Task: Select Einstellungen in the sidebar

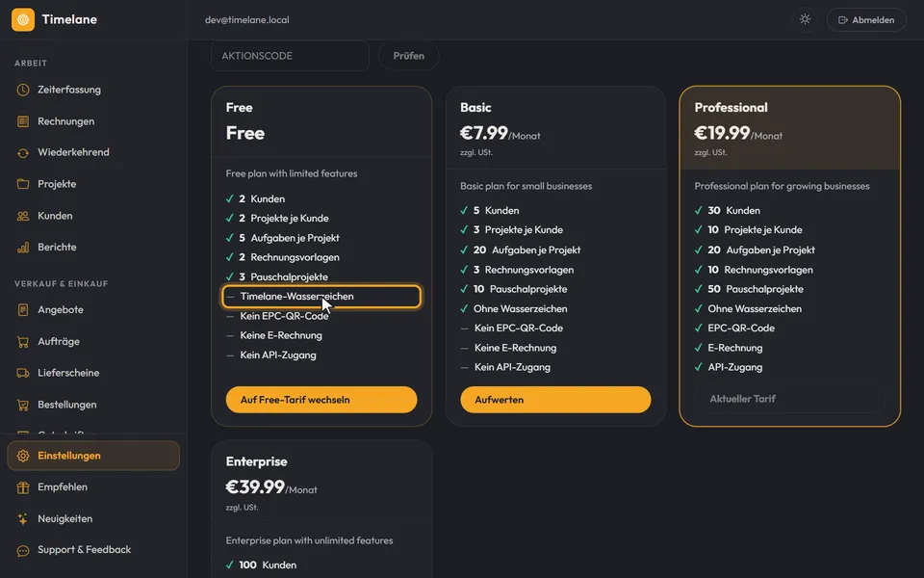Action: pyautogui.click(x=93, y=456)
